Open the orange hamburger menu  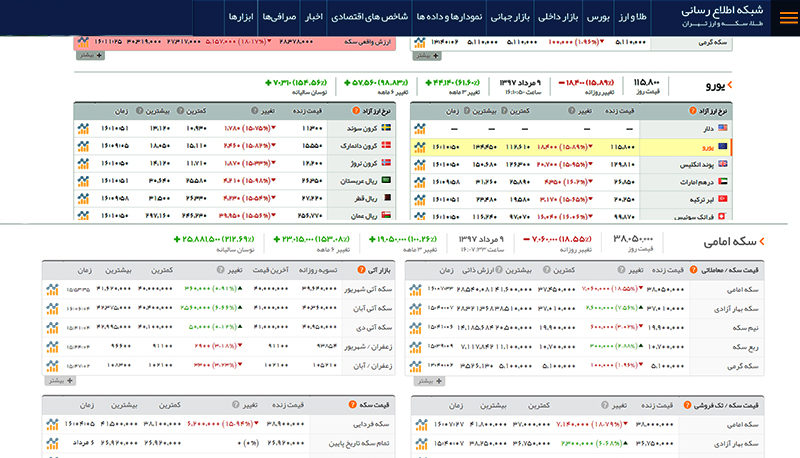tap(788, 18)
